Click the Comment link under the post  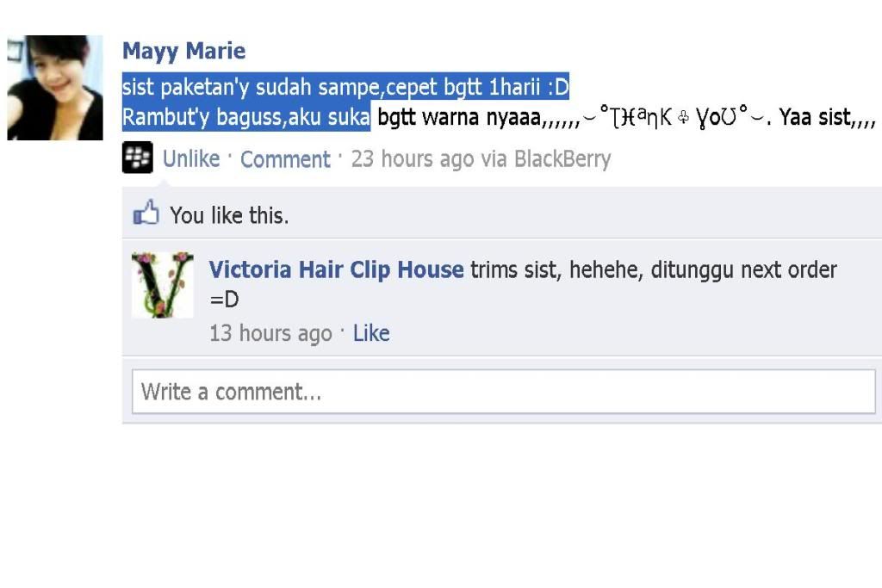tap(285, 159)
